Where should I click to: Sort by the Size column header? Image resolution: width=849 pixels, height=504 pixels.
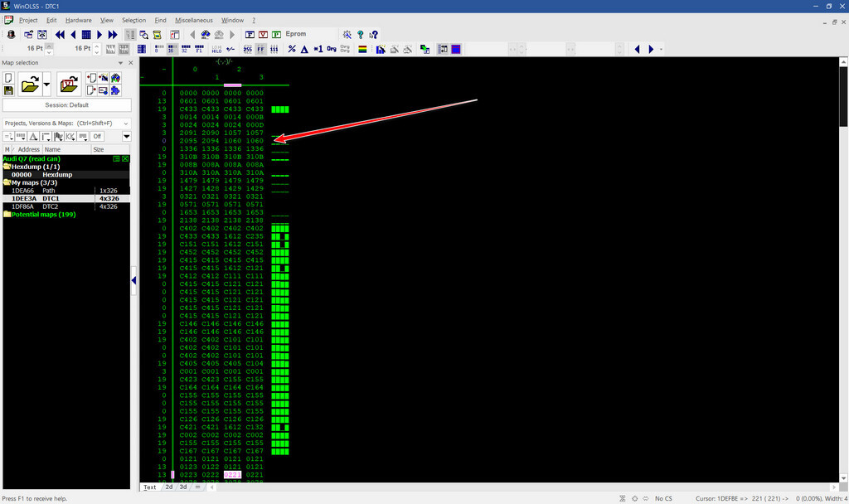(110, 149)
